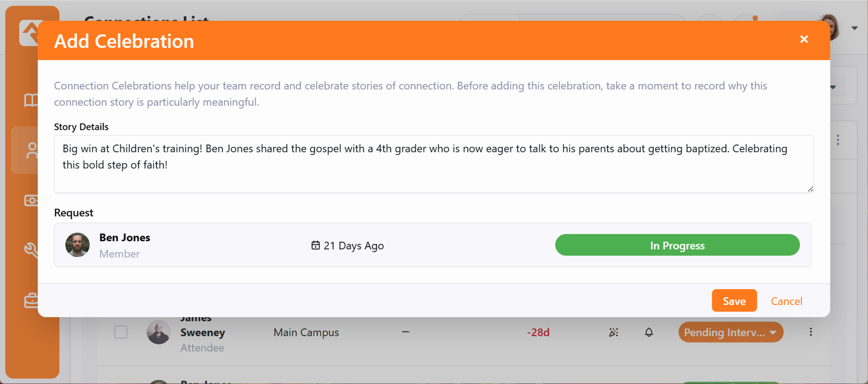This screenshot has height=384, width=868.
Task: Open the wrench tools sidebar icon
Action: point(31,250)
